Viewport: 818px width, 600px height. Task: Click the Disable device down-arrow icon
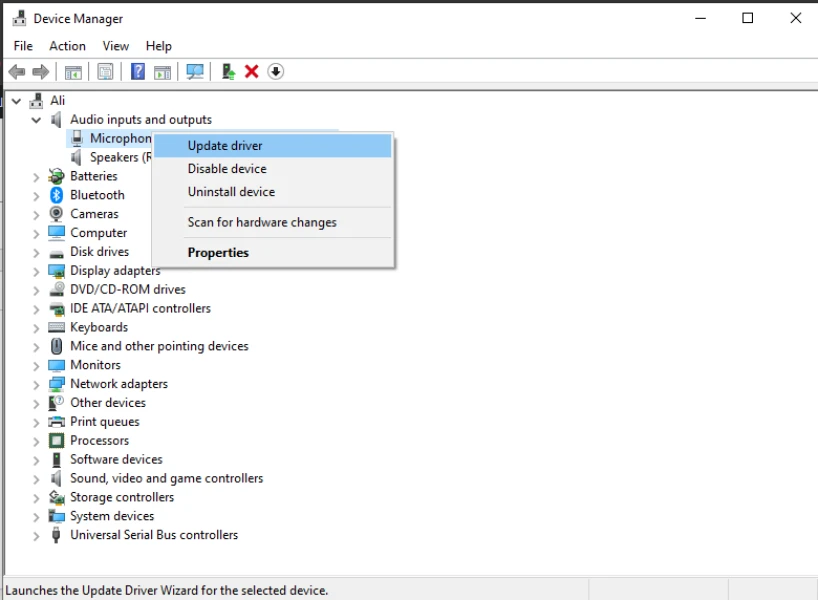[x=276, y=72]
